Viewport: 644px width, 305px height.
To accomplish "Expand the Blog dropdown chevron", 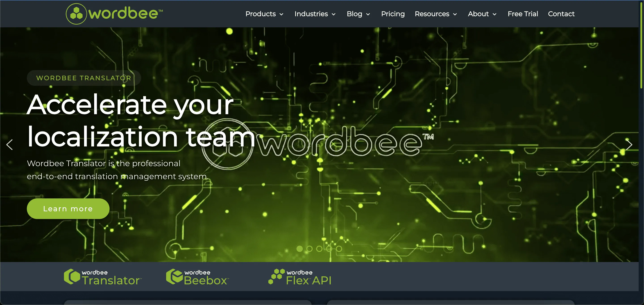I will [368, 14].
